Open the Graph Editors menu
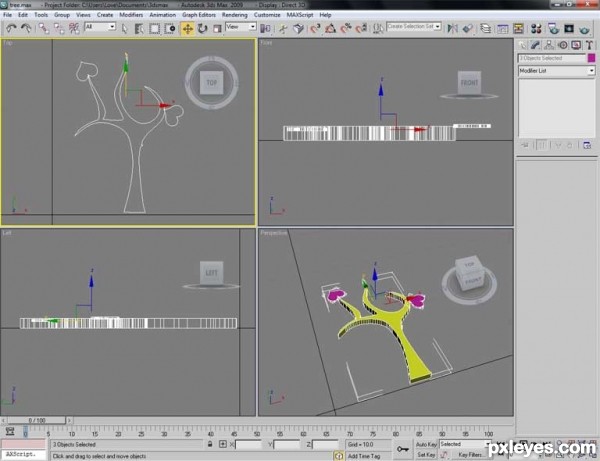The width and height of the screenshot is (600, 461). tap(199, 15)
